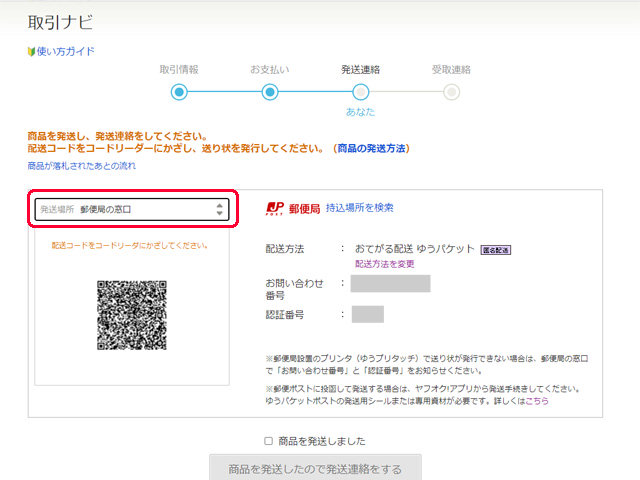
Task: Click the 取引ナビ page heading
Action: click(x=60, y=22)
